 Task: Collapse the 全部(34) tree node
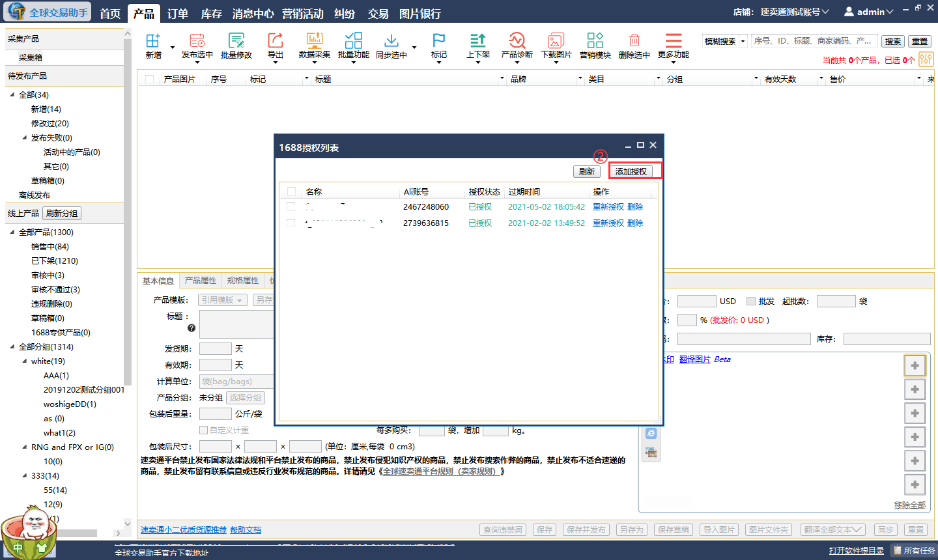(x=12, y=94)
